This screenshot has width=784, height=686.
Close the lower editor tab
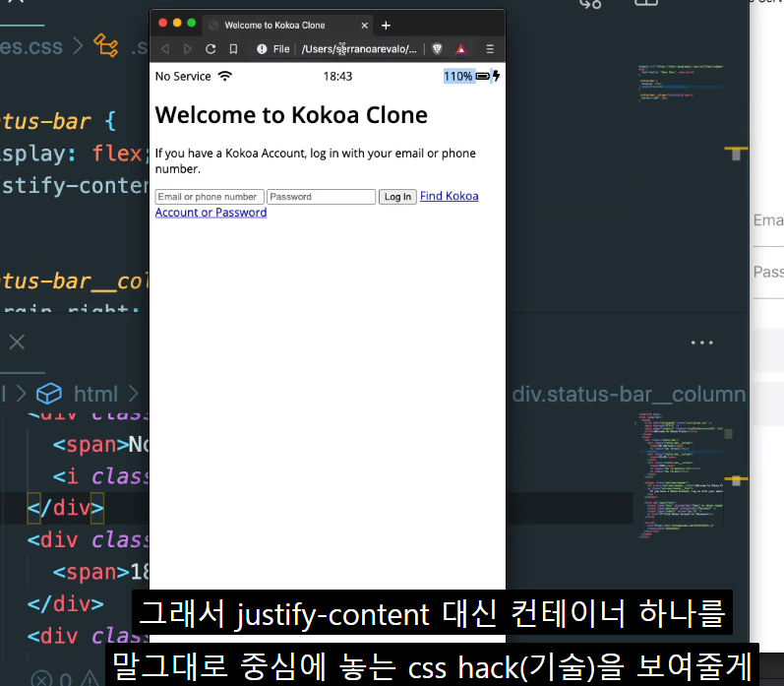pyautogui.click(x=17, y=343)
